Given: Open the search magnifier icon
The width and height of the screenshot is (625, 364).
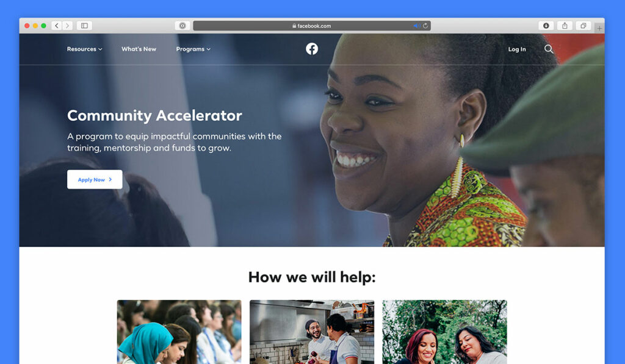Looking at the screenshot, I should pos(549,49).
